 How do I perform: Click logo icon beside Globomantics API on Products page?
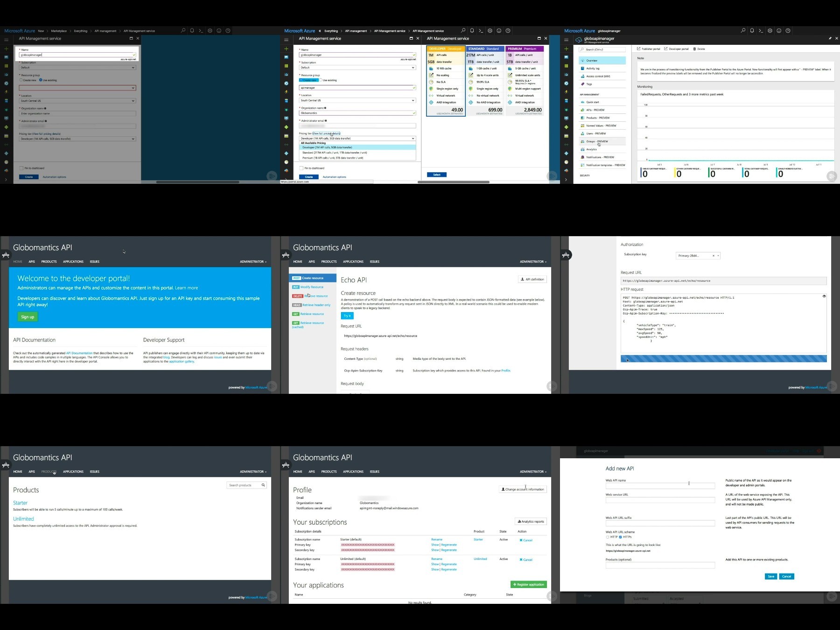6,465
